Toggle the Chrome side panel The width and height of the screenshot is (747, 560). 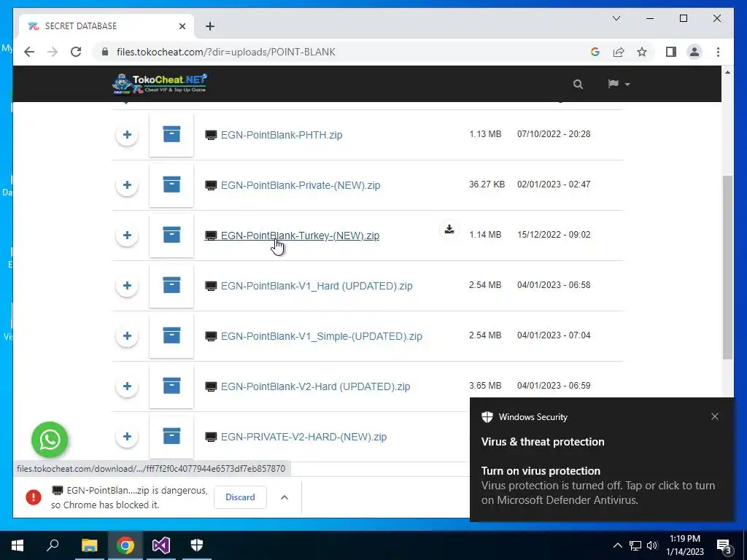[x=671, y=52]
